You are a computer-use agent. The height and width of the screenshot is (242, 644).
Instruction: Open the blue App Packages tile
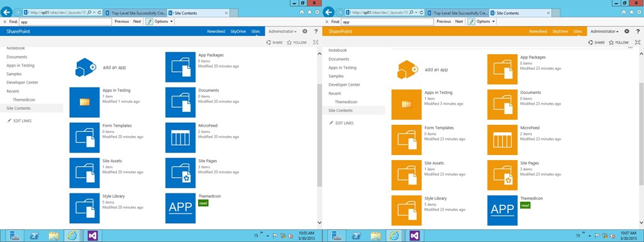pyautogui.click(x=180, y=67)
